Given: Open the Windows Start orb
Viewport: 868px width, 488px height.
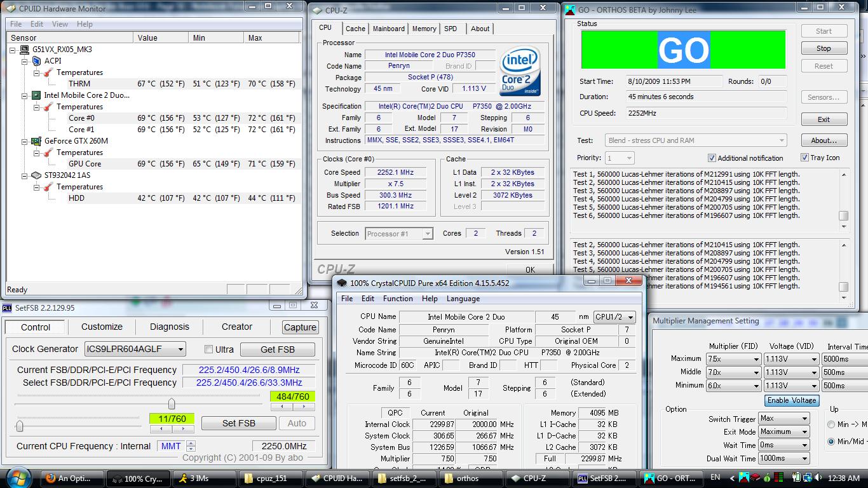Looking at the screenshot, I should pos(18,478).
